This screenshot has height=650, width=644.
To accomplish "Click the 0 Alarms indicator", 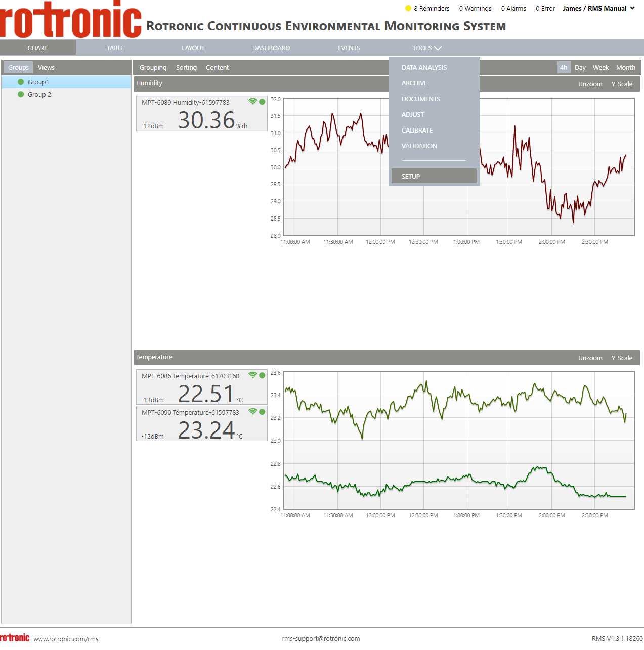I will click(x=513, y=8).
